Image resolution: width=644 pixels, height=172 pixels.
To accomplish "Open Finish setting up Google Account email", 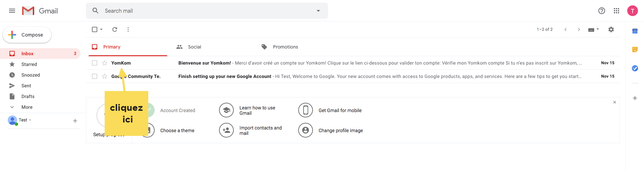I will 353,76.
